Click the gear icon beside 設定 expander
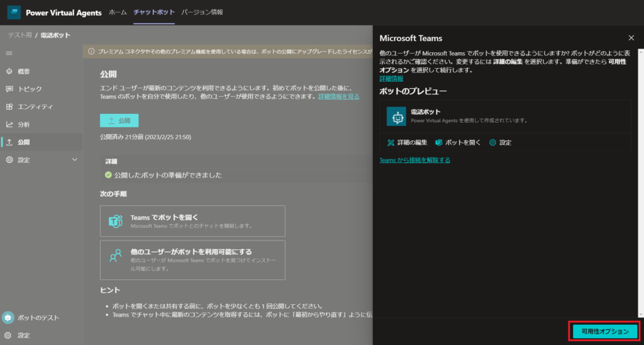 (9, 160)
